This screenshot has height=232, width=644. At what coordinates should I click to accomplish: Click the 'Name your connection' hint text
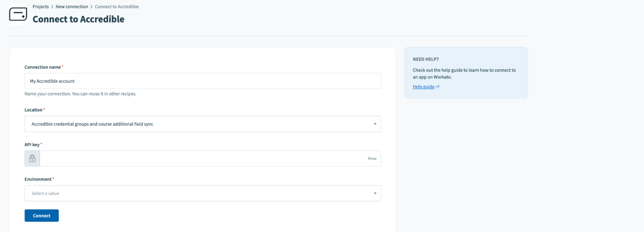tap(81, 94)
